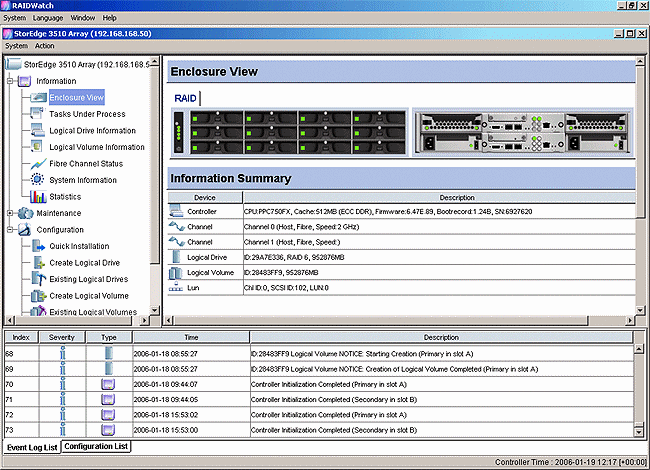
Task: Open Quick Installation
Action: click(79, 246)
